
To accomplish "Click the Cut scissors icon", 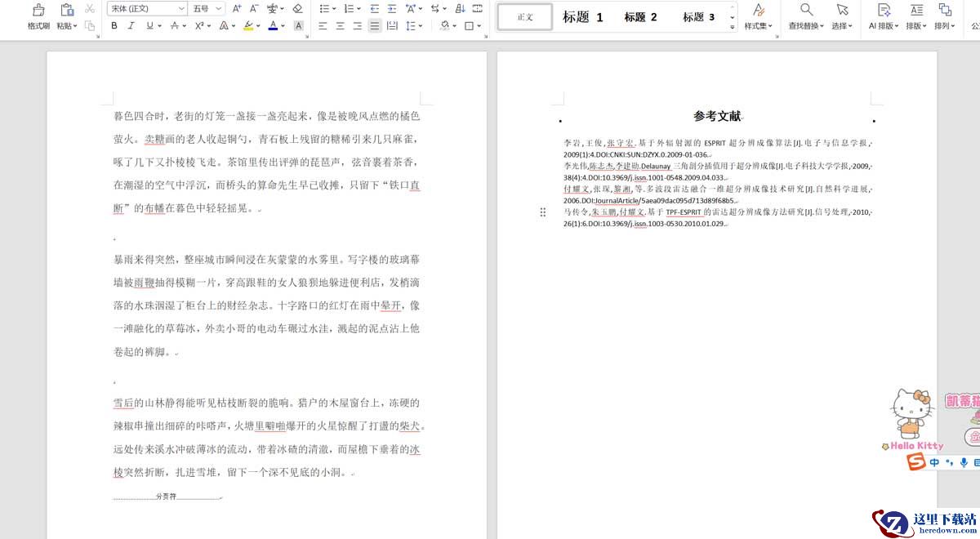I will 89,9.
